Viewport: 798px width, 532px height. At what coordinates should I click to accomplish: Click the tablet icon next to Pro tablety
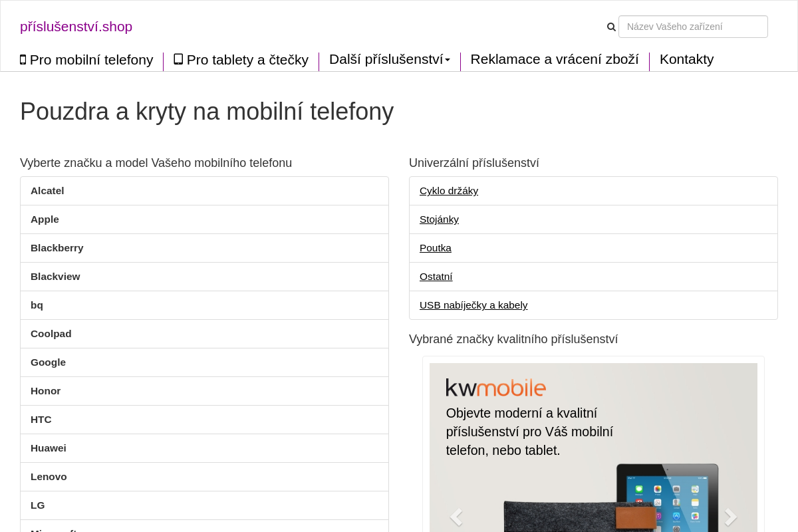pyautogui.click(x=178, y=59)
